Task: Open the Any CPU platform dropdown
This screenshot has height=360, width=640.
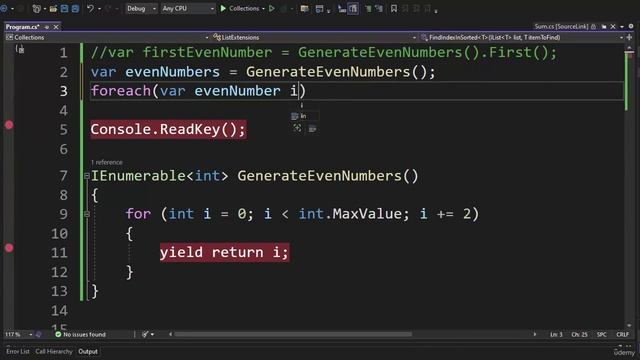Action: pos(188,9)
